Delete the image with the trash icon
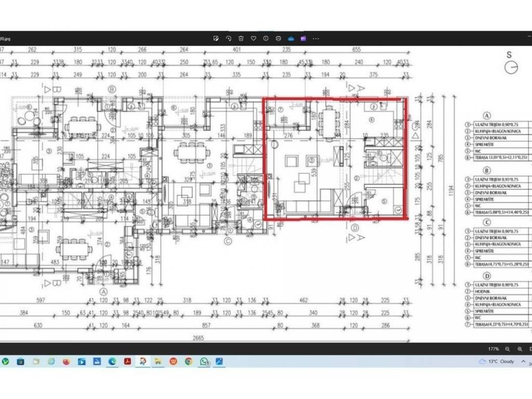This screenshot has width=532, height=399. coord(241,38)
